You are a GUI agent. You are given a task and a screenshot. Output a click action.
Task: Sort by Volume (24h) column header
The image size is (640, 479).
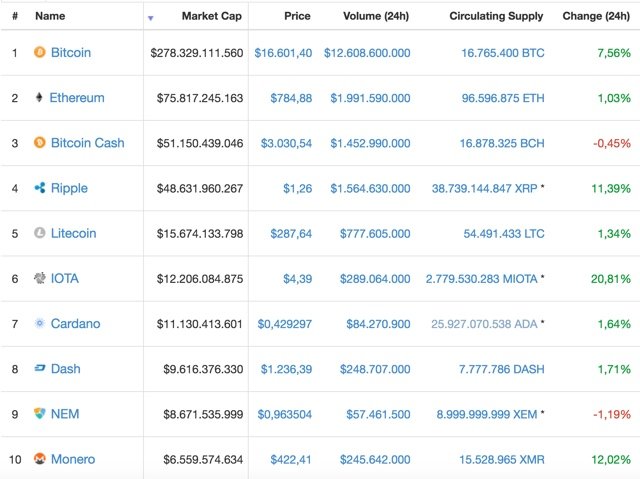coord(376,16)
